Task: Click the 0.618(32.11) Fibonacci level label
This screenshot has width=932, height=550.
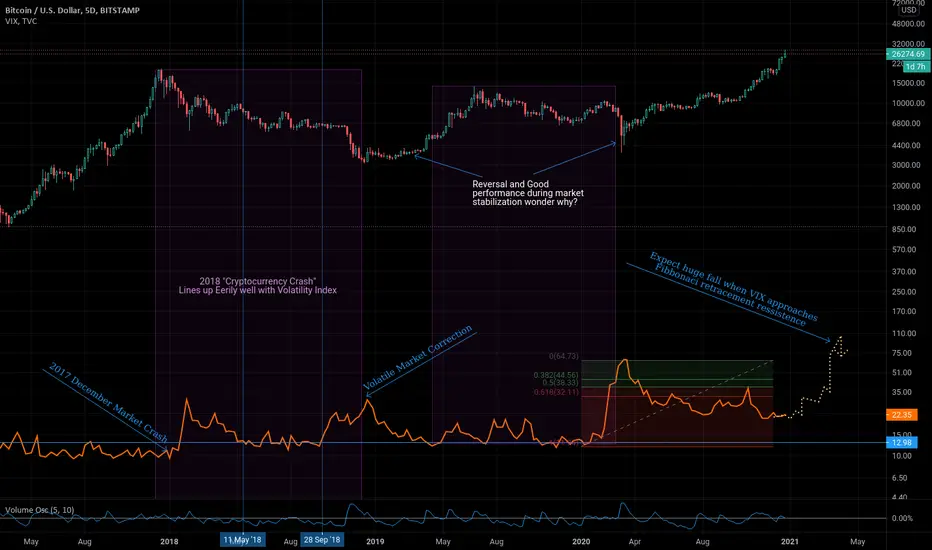Action: (556, 392)
